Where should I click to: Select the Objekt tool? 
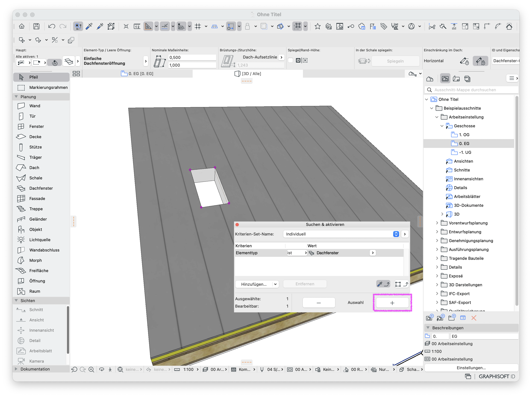[41, 230]
